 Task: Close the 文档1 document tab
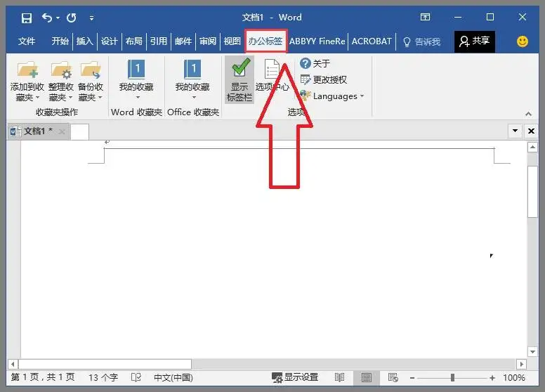click(62, 131)
